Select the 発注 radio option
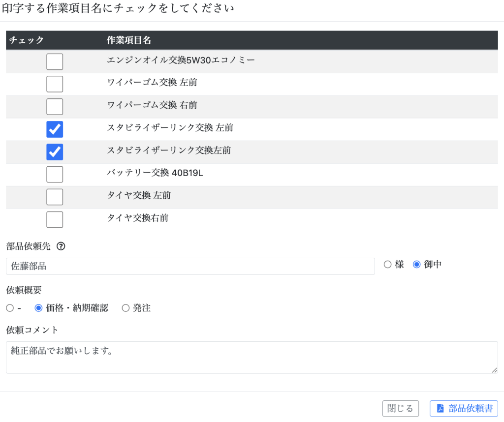Viewport: 504px width, 422px height. click(x=126, y=308)
